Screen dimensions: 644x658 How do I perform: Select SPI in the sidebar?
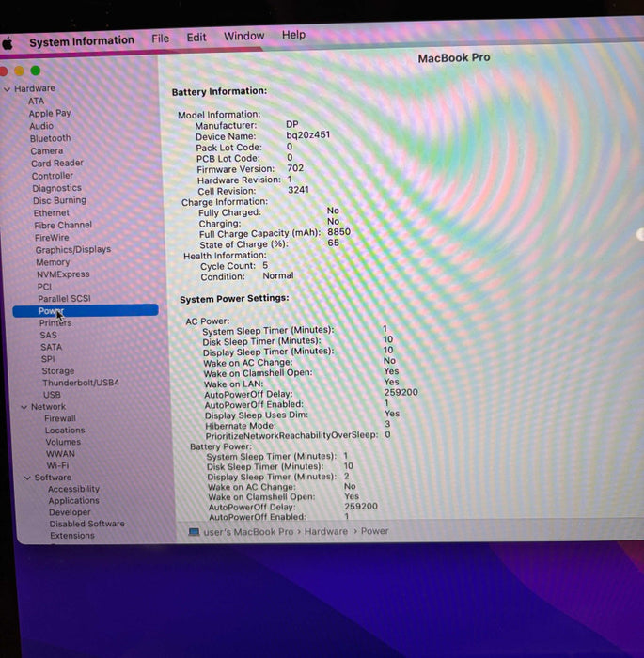coord(48,359)
